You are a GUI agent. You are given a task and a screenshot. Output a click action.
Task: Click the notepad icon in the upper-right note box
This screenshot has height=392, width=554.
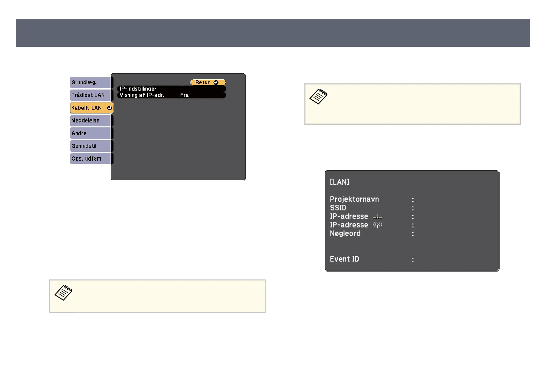coord(318,97)
